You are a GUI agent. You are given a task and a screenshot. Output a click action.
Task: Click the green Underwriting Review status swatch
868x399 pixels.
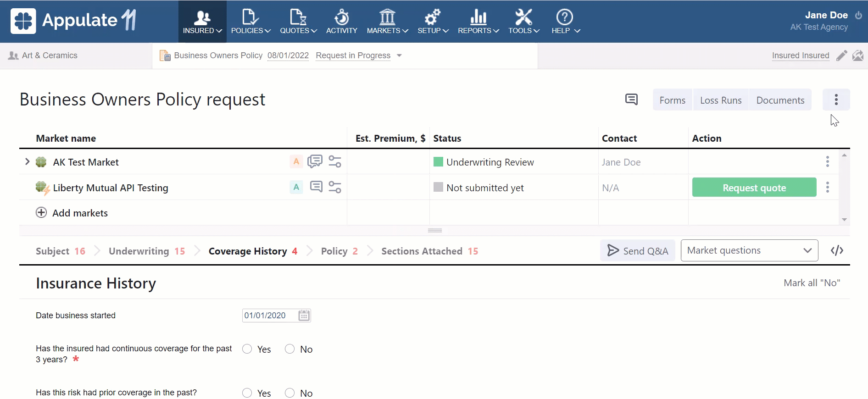[438, 161]
